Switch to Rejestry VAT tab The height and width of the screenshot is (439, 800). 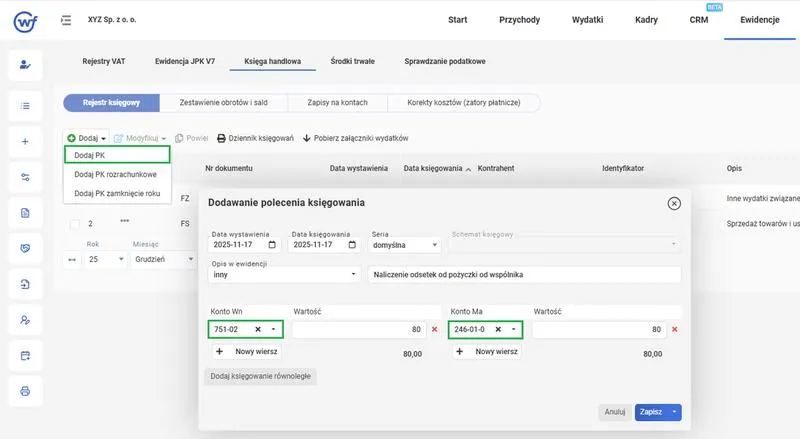[x=104, y=61]
